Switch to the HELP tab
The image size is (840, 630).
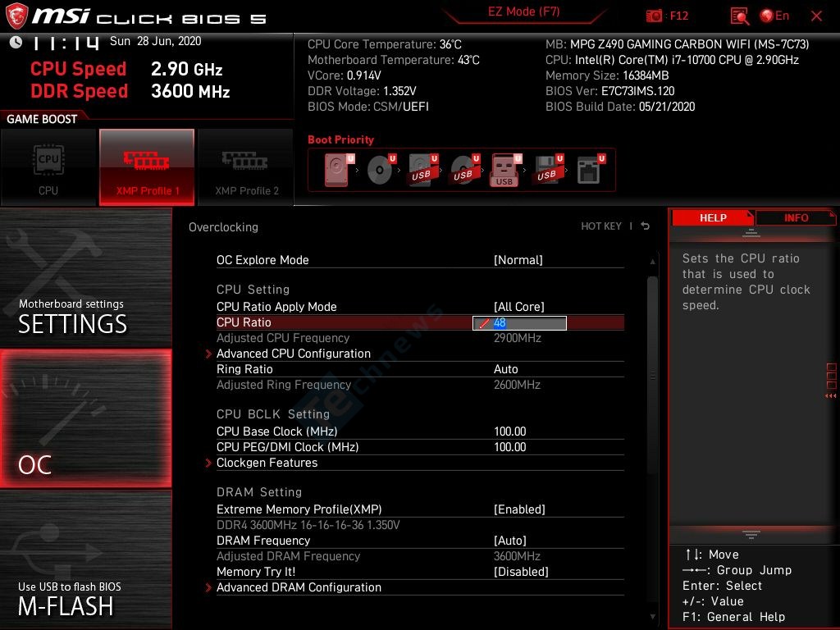pyautogui.click(x=713, y=217)
